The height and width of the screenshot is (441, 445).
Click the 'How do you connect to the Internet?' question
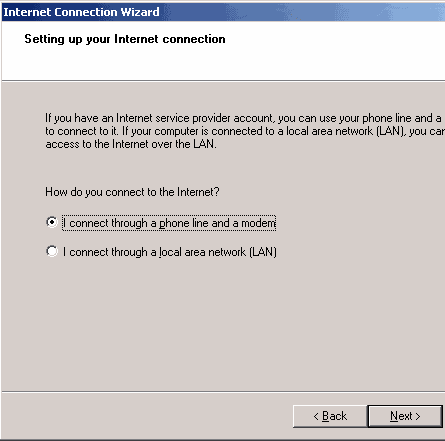pyautogui.click(x=132, y=192)
